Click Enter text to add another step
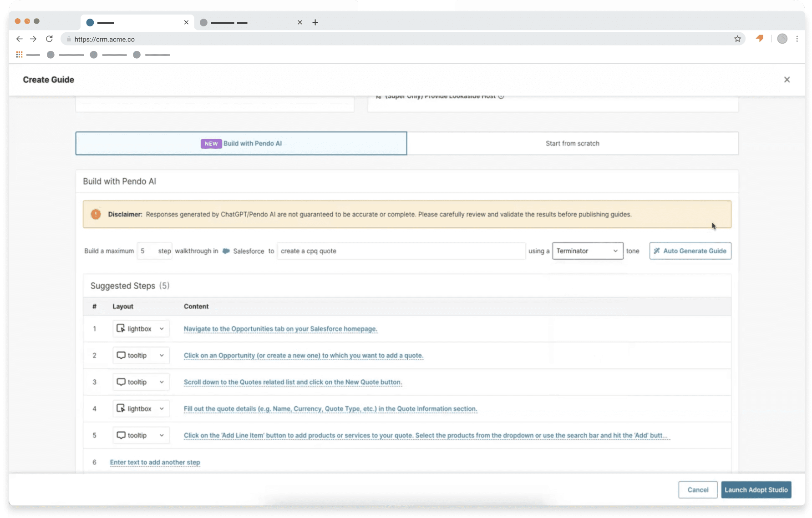Viewport: 812px width, 518px height. point(155,462)
